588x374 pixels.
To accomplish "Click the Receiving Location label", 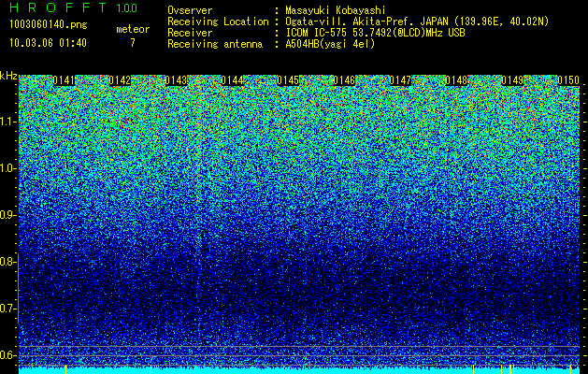I will (218, 22).
